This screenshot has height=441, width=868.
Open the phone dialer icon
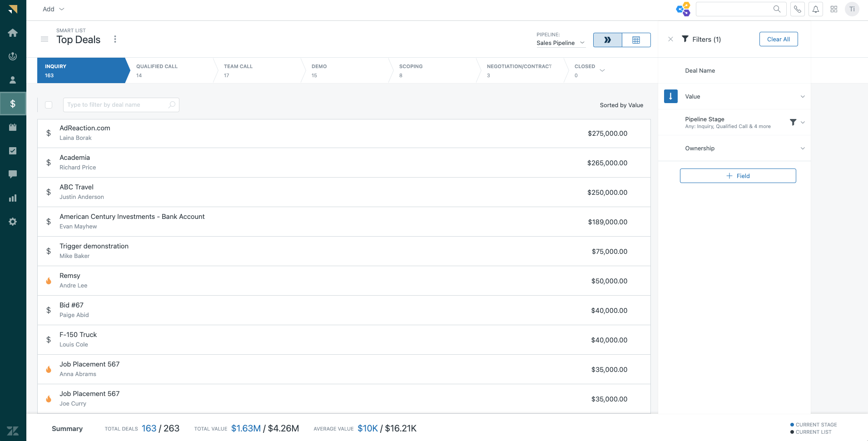pos(797,9)
